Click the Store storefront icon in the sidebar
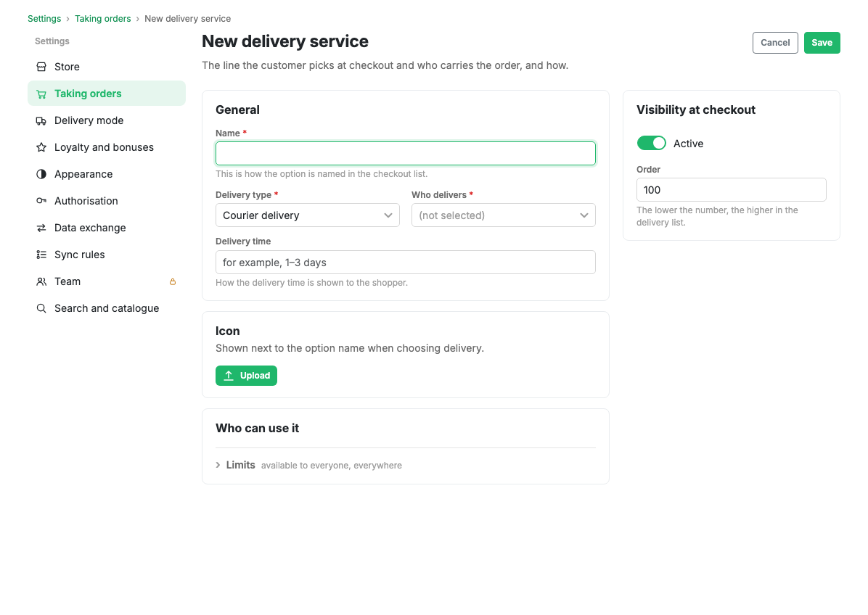Viewport: 868px width, 615px height. coord(41,67)
